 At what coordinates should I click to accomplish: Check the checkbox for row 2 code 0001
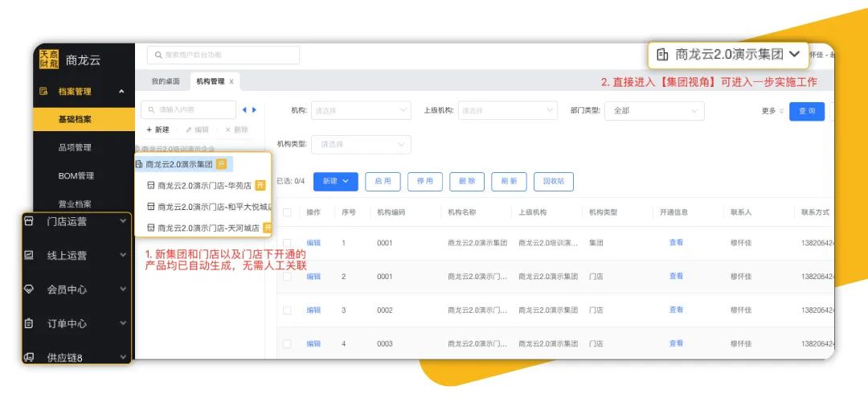pos(287,276)
